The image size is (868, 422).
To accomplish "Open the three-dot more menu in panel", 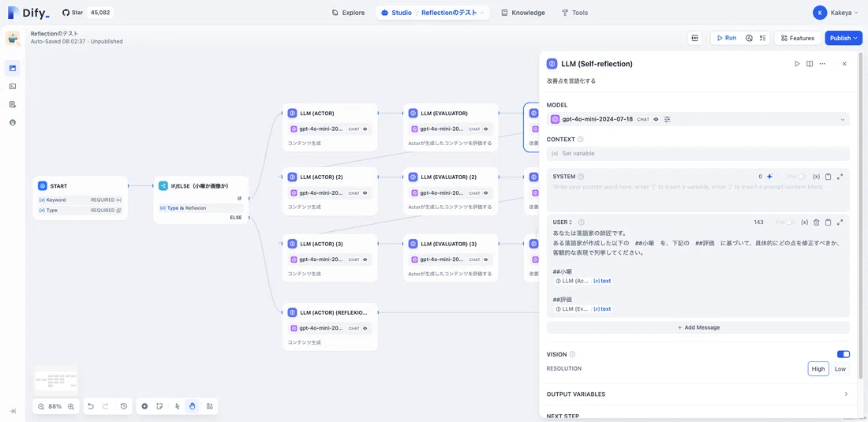I will tap(822, 64).
